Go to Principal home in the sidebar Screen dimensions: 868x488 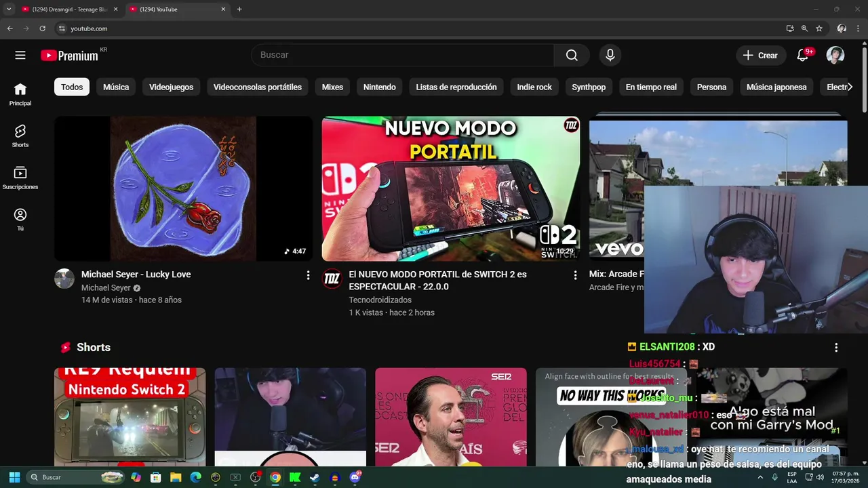click(x=20, y=94)
